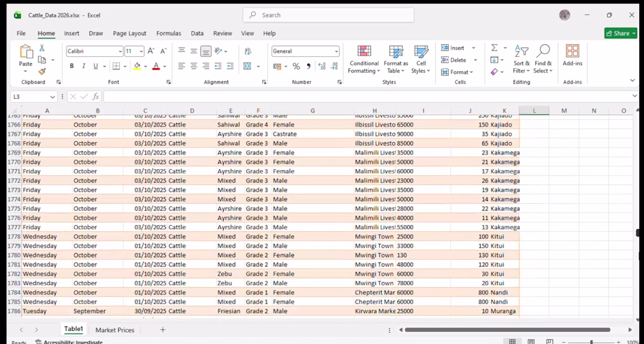
Task: Click the Format Painter brush icon
Action: [x=42, y=71]
